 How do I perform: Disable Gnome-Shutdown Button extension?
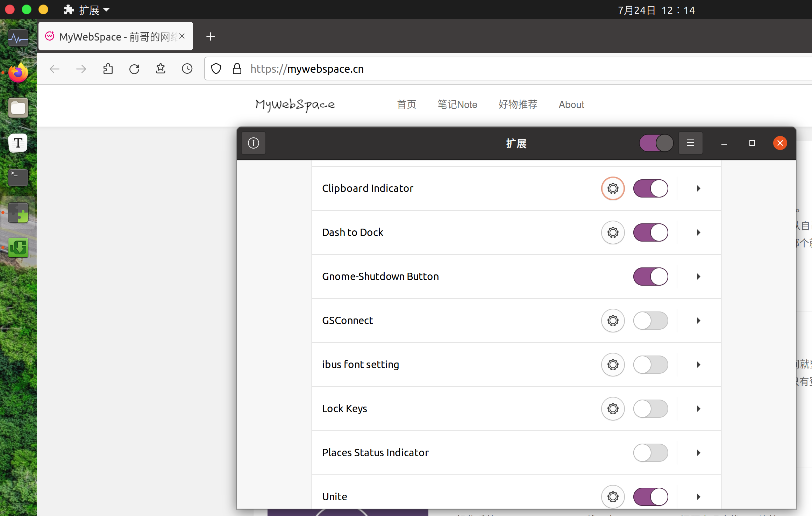point(650,277)
